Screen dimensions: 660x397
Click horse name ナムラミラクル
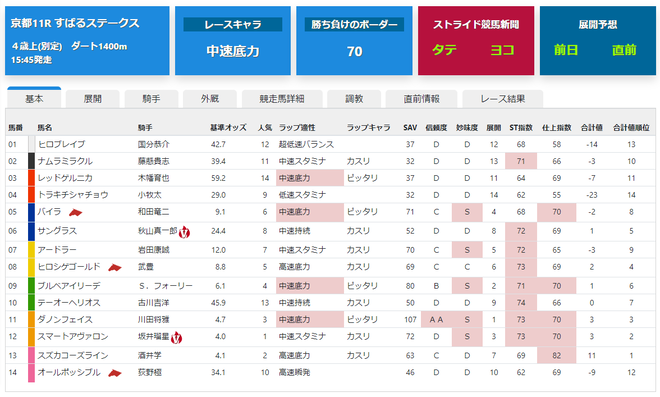(x=65, y=161)
